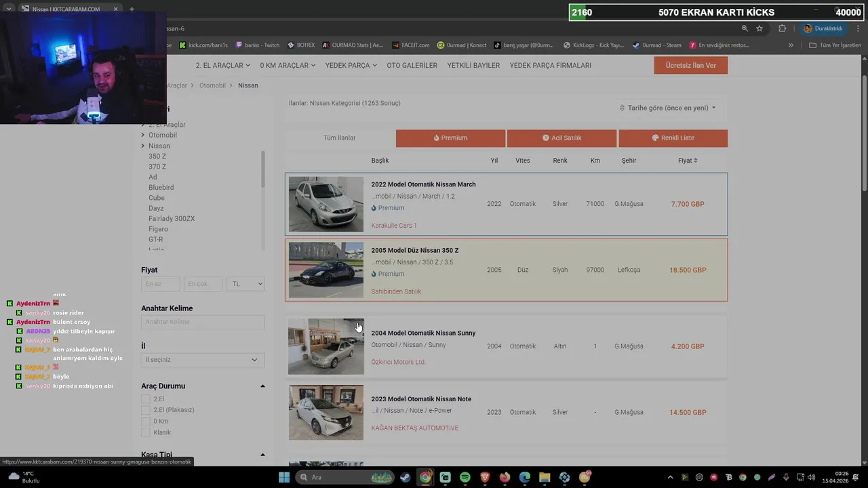Collapse the Kasa Tipi section
This screenshot has height=488, width=868.
(x=262, y=455)
